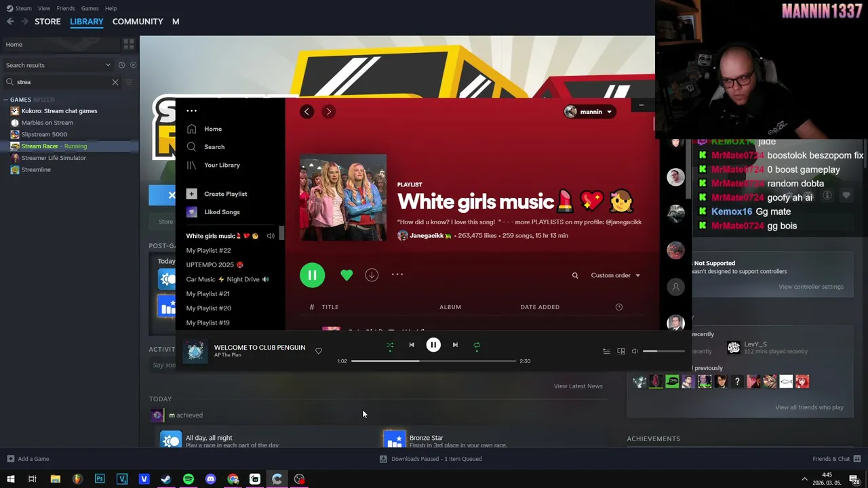
Task: Click the Steam library search box
Action: [61, 82]
